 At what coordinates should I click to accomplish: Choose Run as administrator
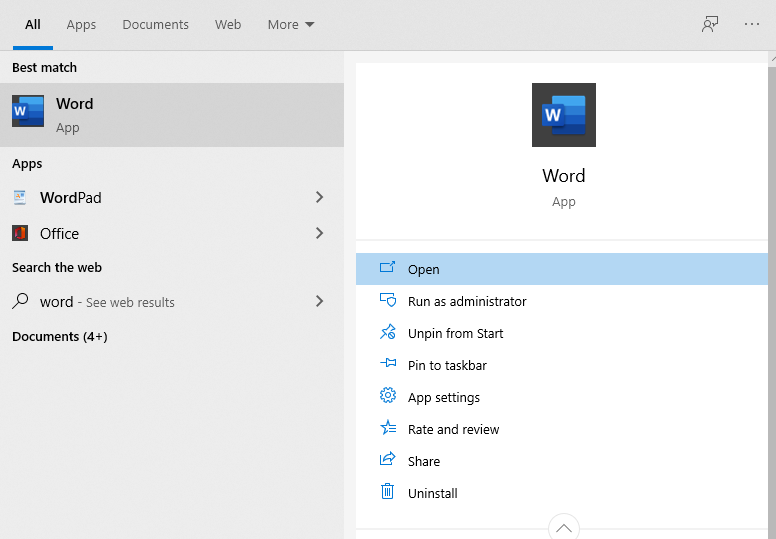562,301
